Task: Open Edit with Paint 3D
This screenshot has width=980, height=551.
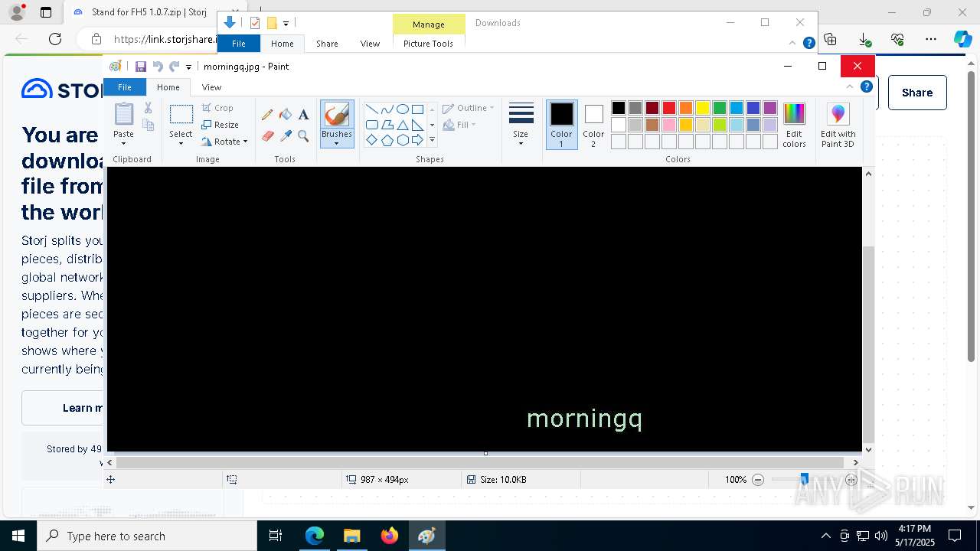Action: (x=838, y=126)
